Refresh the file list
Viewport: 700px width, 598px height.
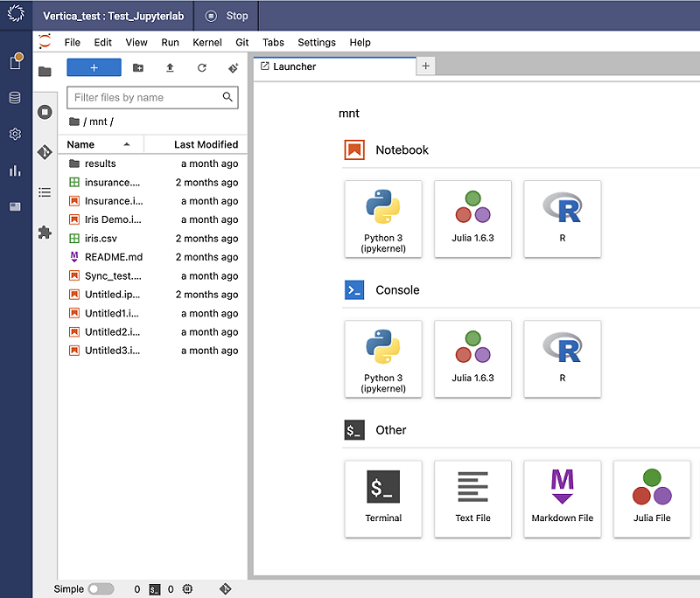(202, 68)
